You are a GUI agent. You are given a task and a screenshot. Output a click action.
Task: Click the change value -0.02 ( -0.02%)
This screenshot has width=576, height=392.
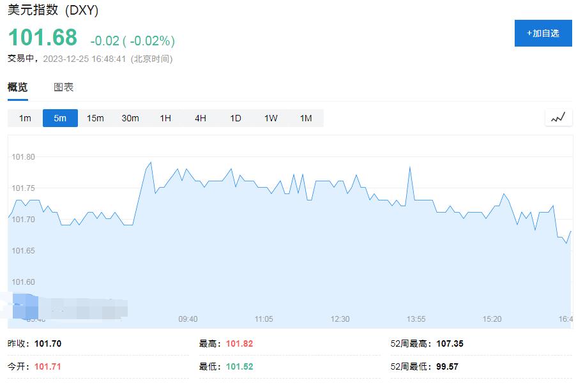pyautogui.click(x=133, y=41)
